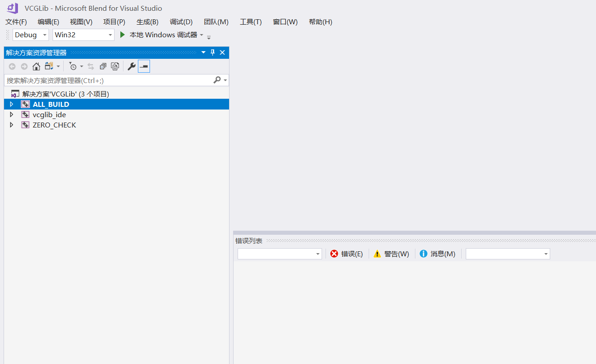Click the 警告(W) warnings button
This screenshot has height=364, width=596.
391,254
